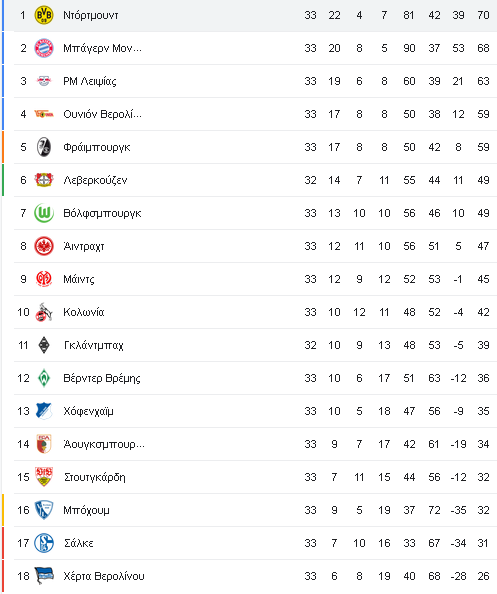497x594 pixels.
Task: Click the Bayern Munich club logo
Action: tap(44, 48)
